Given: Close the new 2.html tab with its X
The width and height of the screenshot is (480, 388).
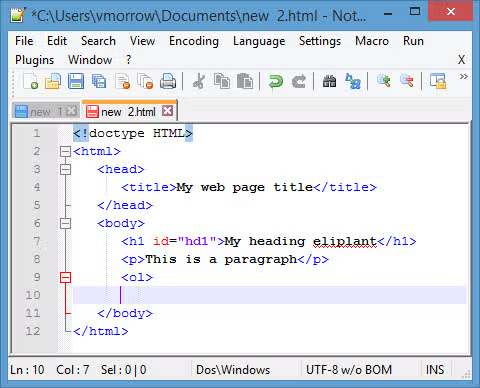Looking at the screenshot, I should 168,111.
